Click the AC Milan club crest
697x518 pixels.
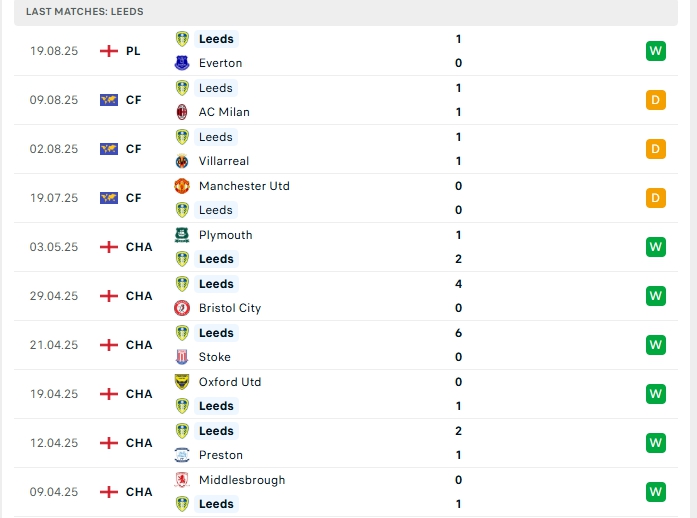point(182,112)
